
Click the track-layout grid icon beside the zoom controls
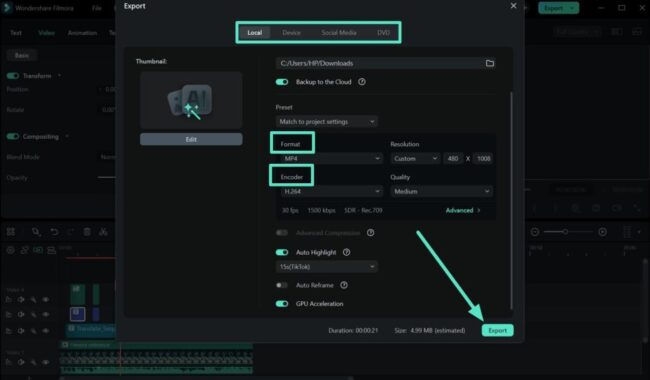point(627,232)
